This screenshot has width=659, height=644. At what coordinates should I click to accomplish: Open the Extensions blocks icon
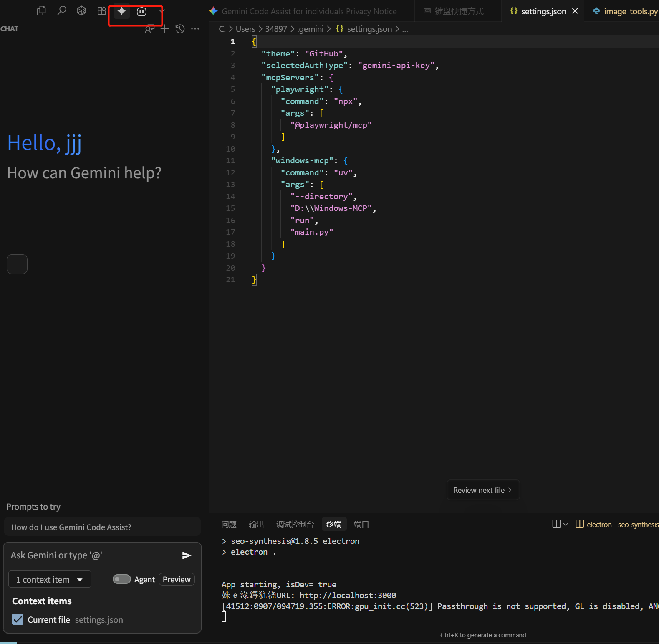(x=101, y=11)
